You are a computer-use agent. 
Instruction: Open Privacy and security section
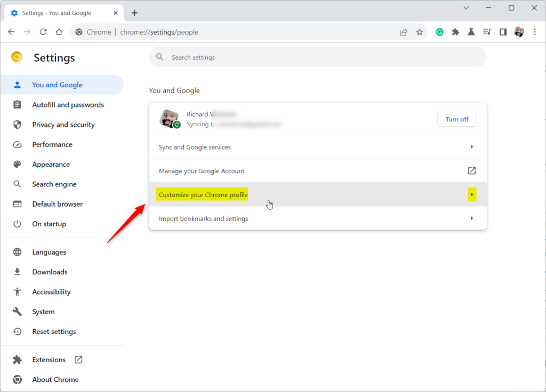[62, 125]
